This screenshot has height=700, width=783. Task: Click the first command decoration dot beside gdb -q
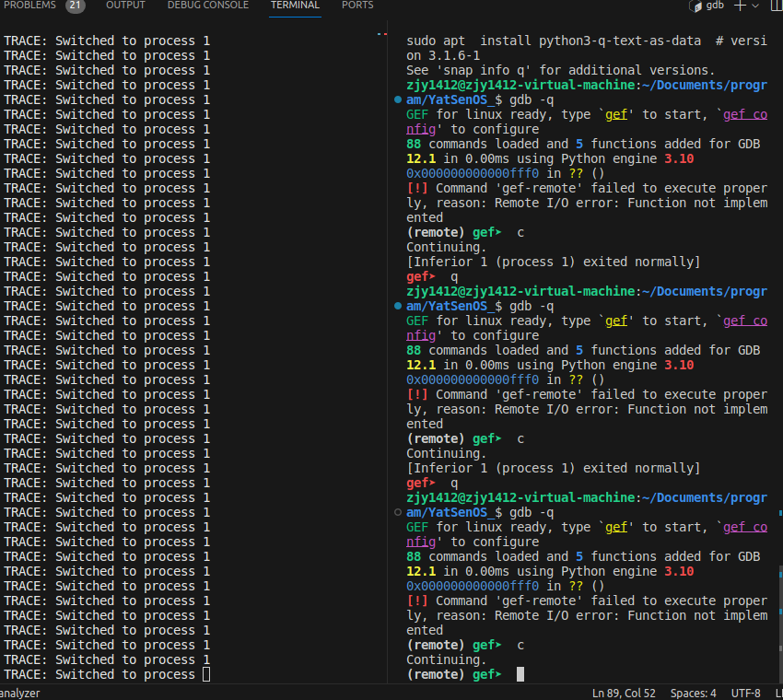398,99
